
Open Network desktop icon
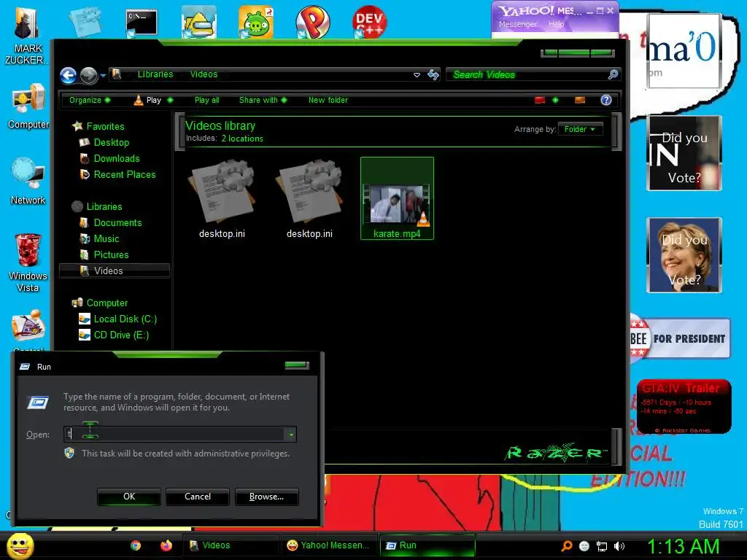tap(28, 182)
